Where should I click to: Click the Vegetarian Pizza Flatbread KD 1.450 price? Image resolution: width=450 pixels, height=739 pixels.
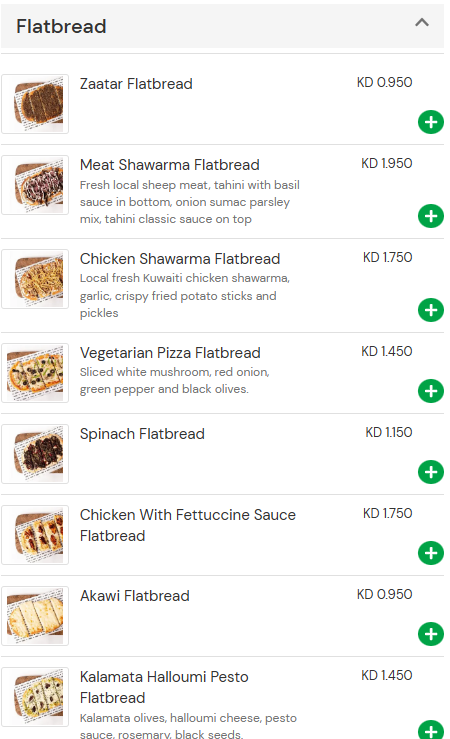pos(386,351)
